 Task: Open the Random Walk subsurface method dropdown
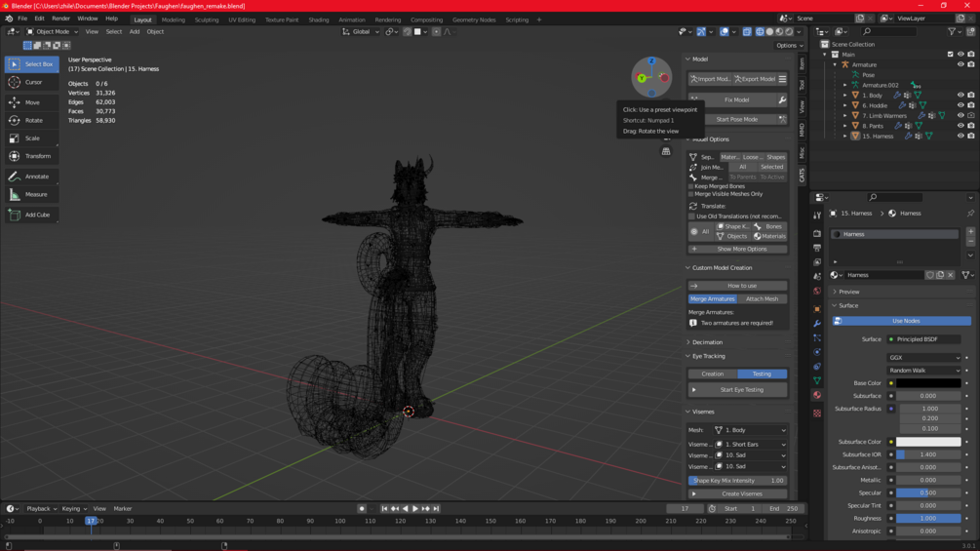pyautogui.click(x=923, y=371)
